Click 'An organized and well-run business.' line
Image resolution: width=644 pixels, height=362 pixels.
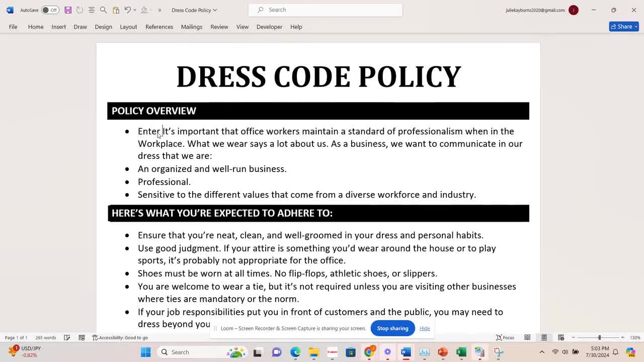click(x=212, y=168)
